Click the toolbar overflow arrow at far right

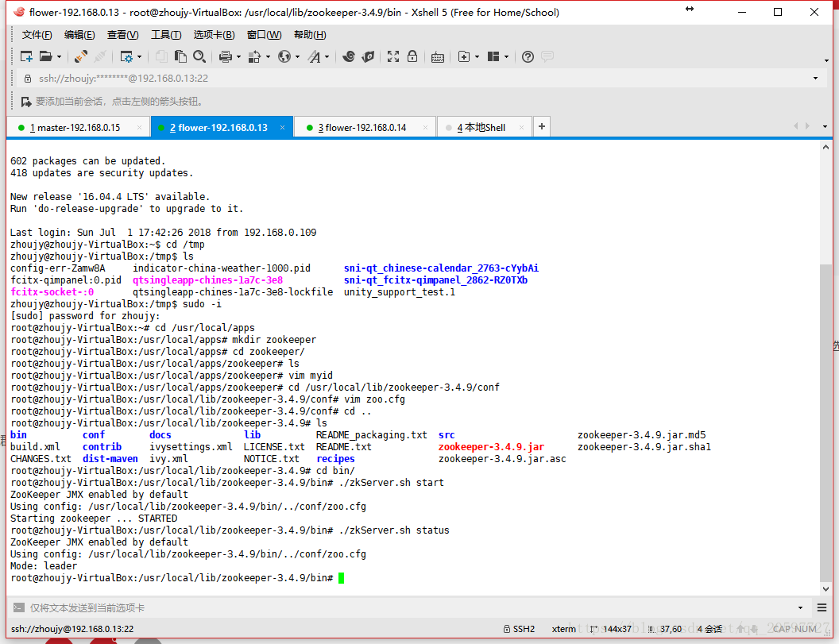[827, 60]
